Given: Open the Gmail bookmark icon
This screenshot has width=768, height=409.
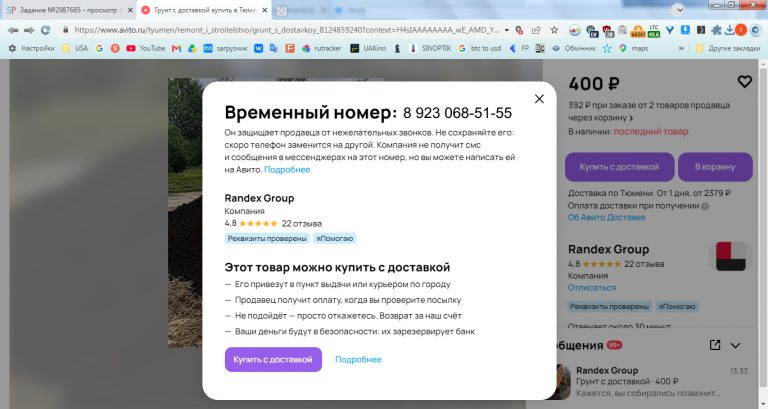Looking at the screenshot, I should [x=176, y=48].
